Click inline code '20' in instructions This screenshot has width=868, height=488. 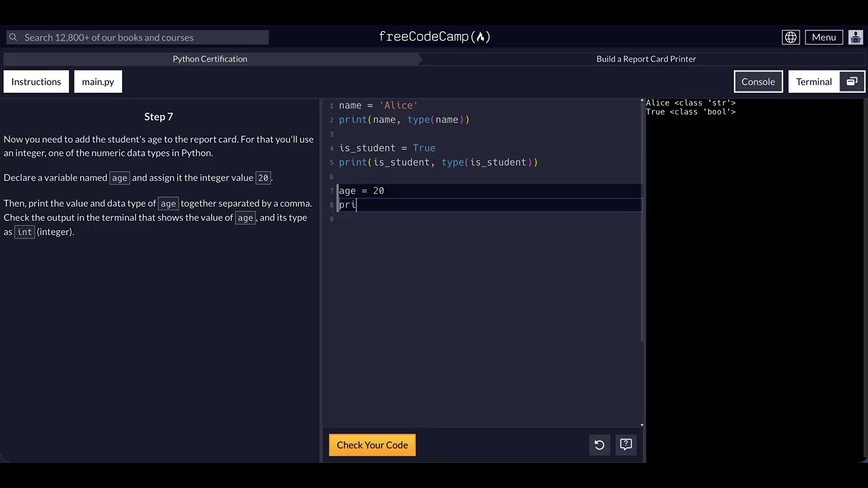coord(263,178)
